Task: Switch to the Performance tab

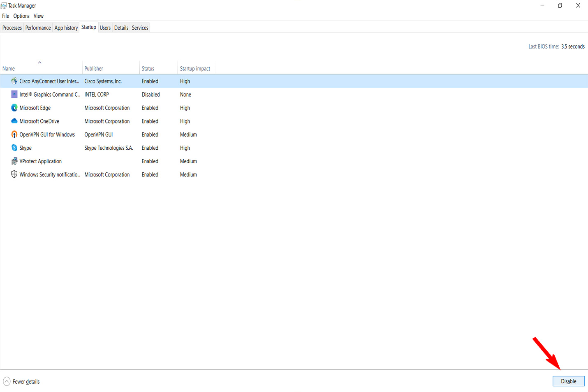Action: click(x=38, y=28)
